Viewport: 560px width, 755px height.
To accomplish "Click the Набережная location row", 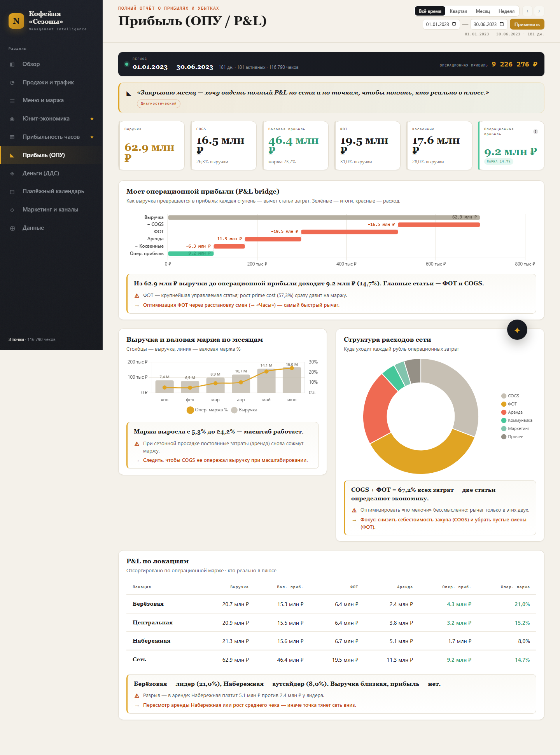I will 331,641.
